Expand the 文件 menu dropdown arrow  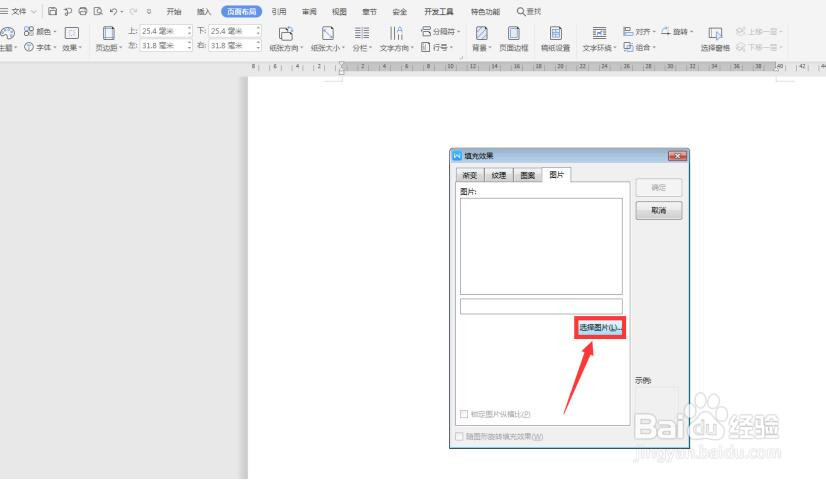click(x=34, y=11)
